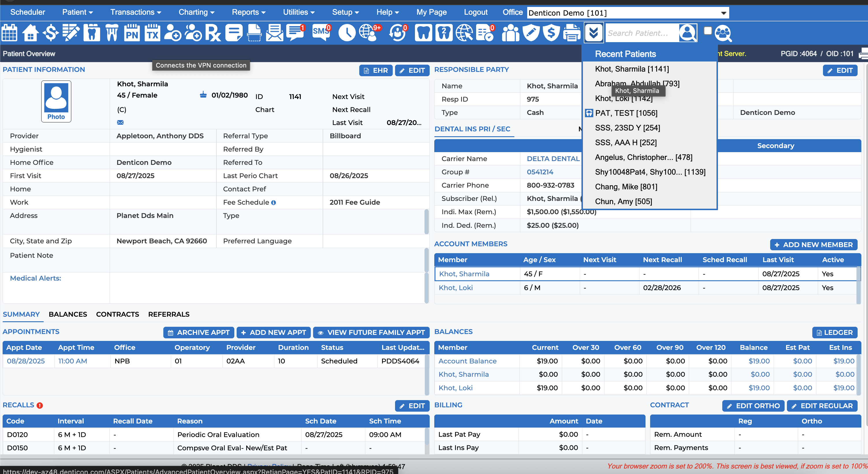
Task: Open the Reports menu
Action: point(249,12)
